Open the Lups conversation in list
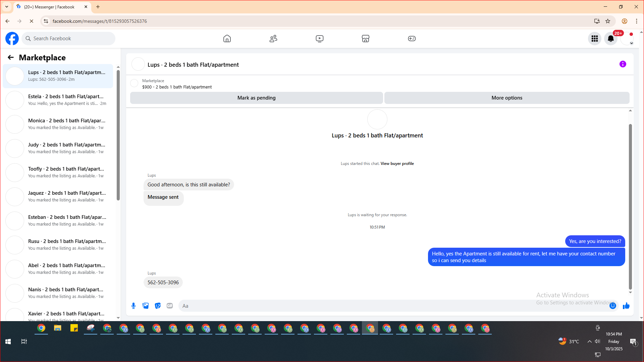Screen dimensions: 644x362 tap(58, 76)
